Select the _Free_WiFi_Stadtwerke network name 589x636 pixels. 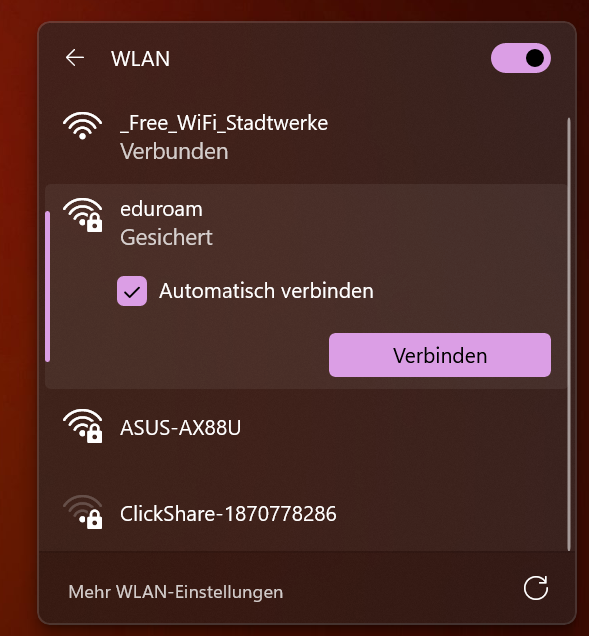click(224, 123)
